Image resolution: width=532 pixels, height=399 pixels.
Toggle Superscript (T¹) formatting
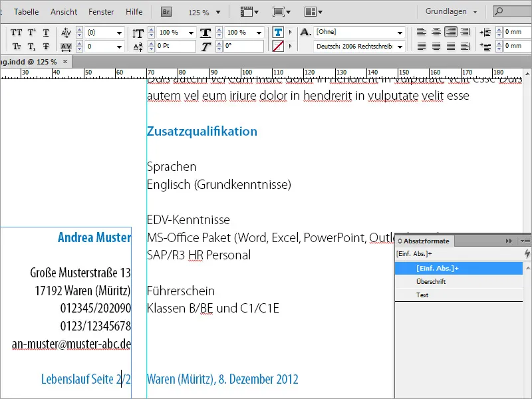pyautogui.click(x=31, y=33)
